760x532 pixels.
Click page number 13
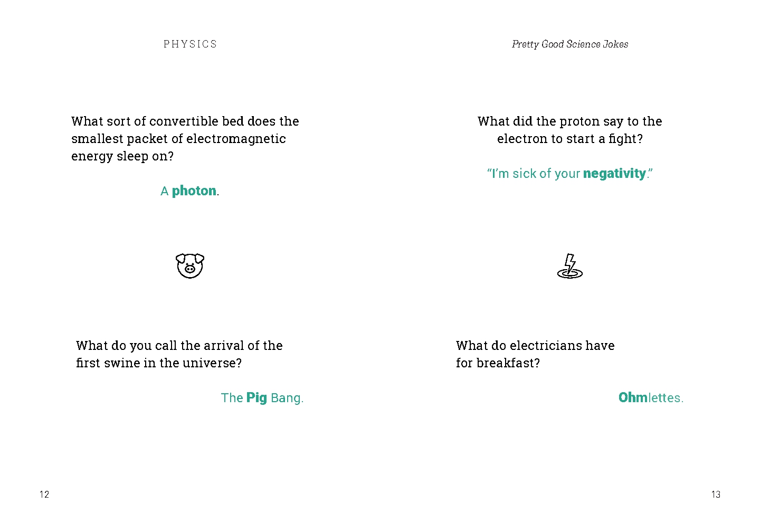pyautogui.click(x=716, y=495)
